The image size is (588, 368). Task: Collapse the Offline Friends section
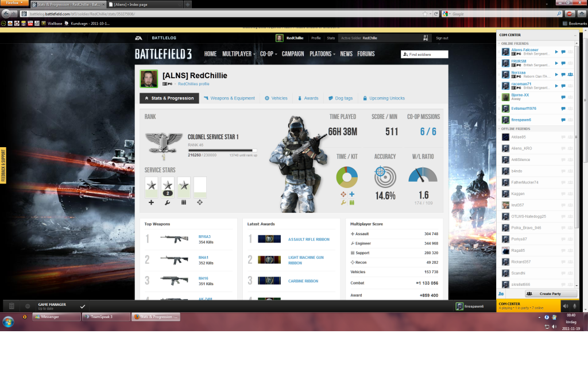pos(499,129)
